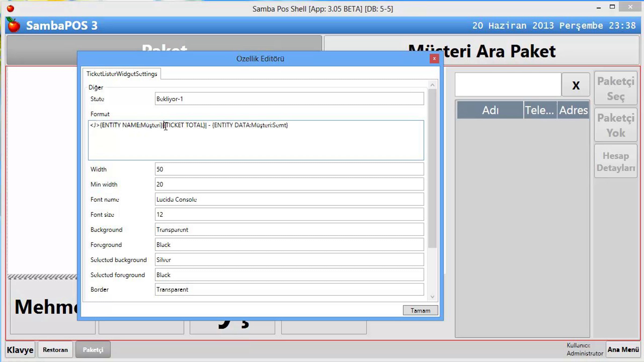The width and height of the screenshot is (644, 362).
Task: Click the Tele... column header
Action: [x=540, y=110]
